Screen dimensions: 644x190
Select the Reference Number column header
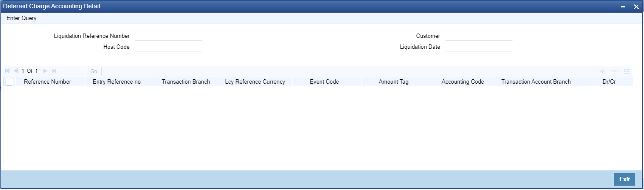[x=47, y=82]
